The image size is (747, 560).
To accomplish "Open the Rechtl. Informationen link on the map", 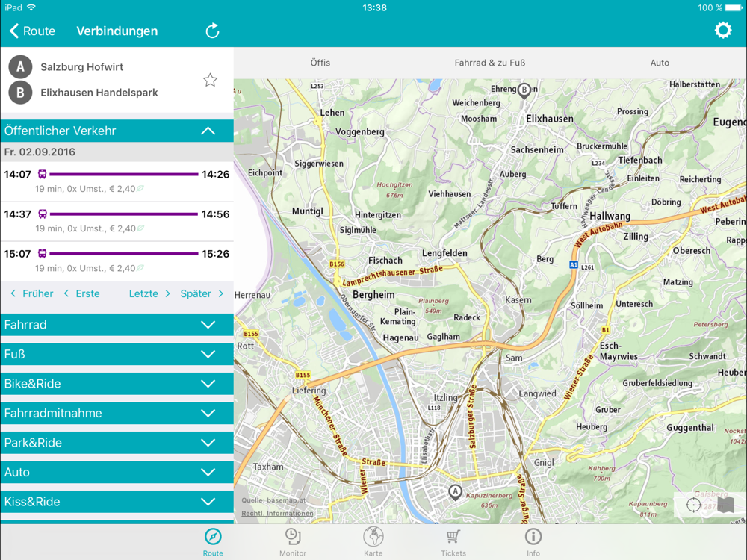I will 277,514.
